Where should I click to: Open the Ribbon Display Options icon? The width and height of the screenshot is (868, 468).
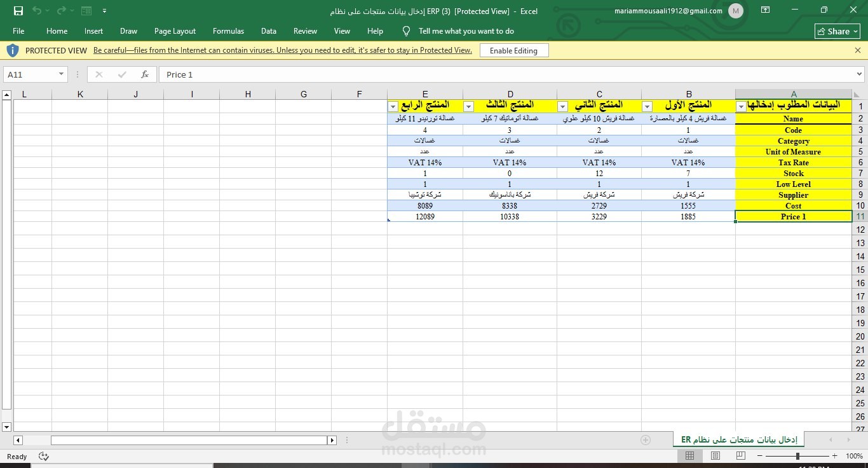(765, 10)
